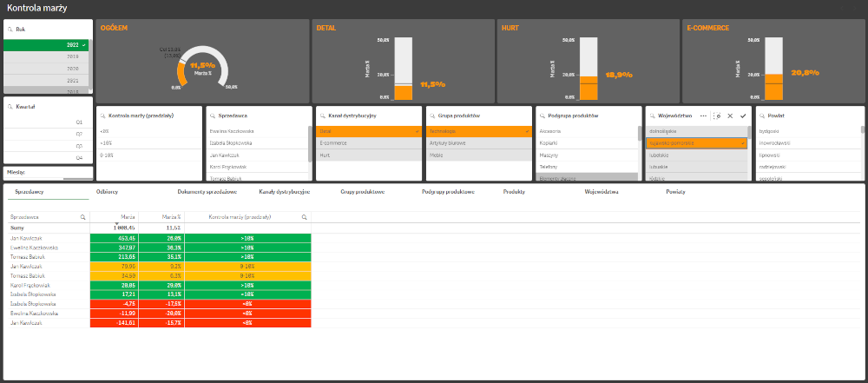The image size is (868, 383).
Task: Select quarter Q3 in Kwartał
Action: click(x=48, y=146)
